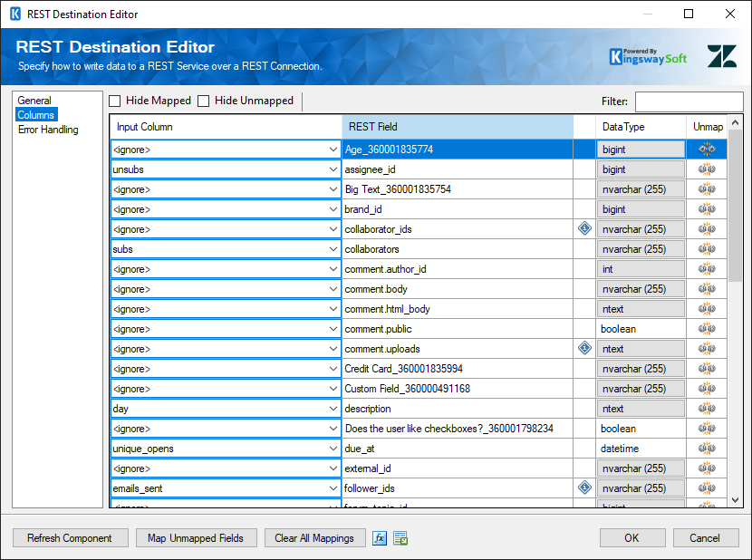The width and height of the screenshot is (752, 560).
Task: Open input dropdown for brand_id
Action: 333,209
